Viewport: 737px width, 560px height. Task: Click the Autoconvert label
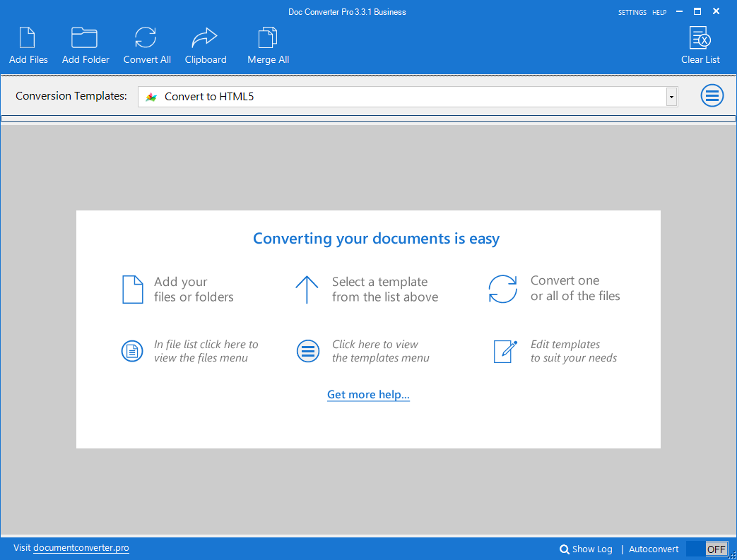click(x=654, y=549)
